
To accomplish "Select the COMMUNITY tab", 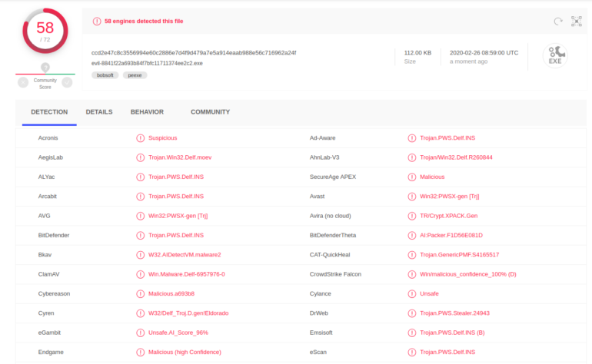I will pyautogui.click(x=210, y=112).
